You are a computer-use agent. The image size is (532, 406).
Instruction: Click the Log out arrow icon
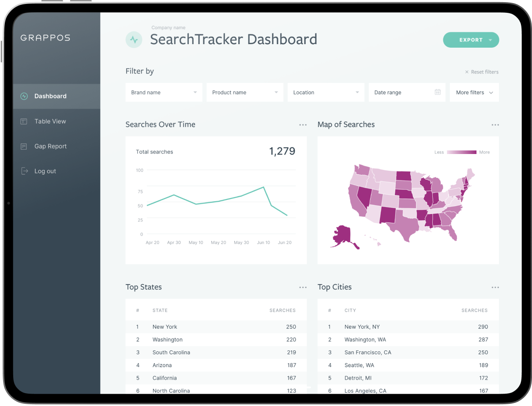(x=24, y=171)
